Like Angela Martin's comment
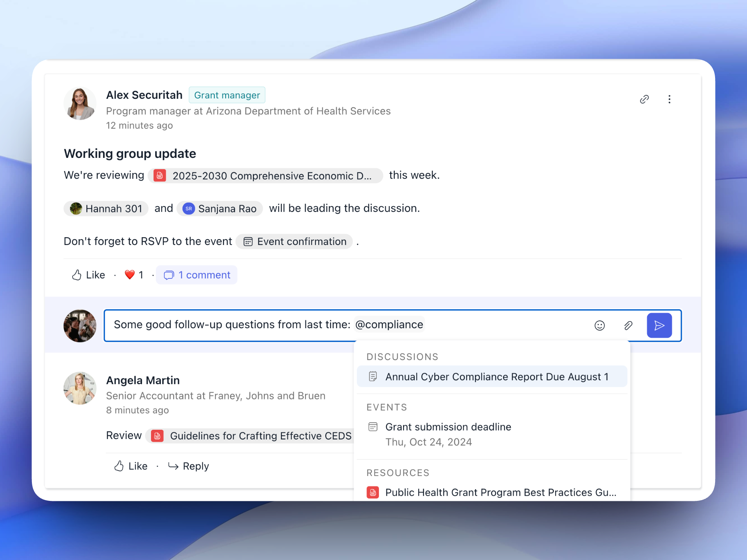The width and height of the screenshot is (747, 560). (131, 466)
